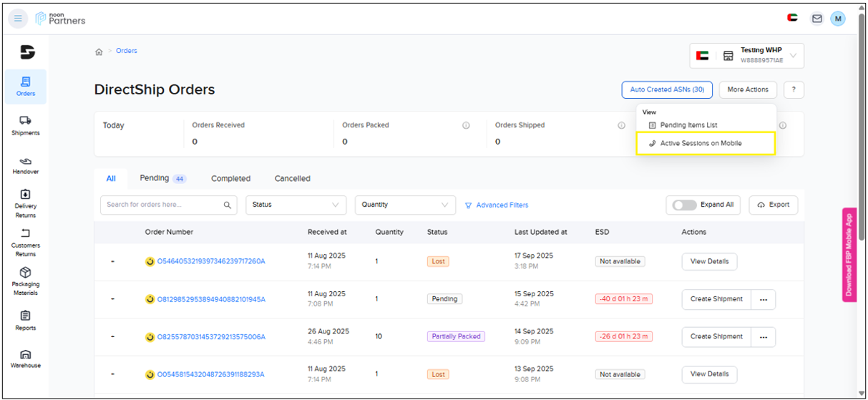Viewport: 868px width, 400px height.
Task: Open Reports in sidebar
Action: (26, 321)
